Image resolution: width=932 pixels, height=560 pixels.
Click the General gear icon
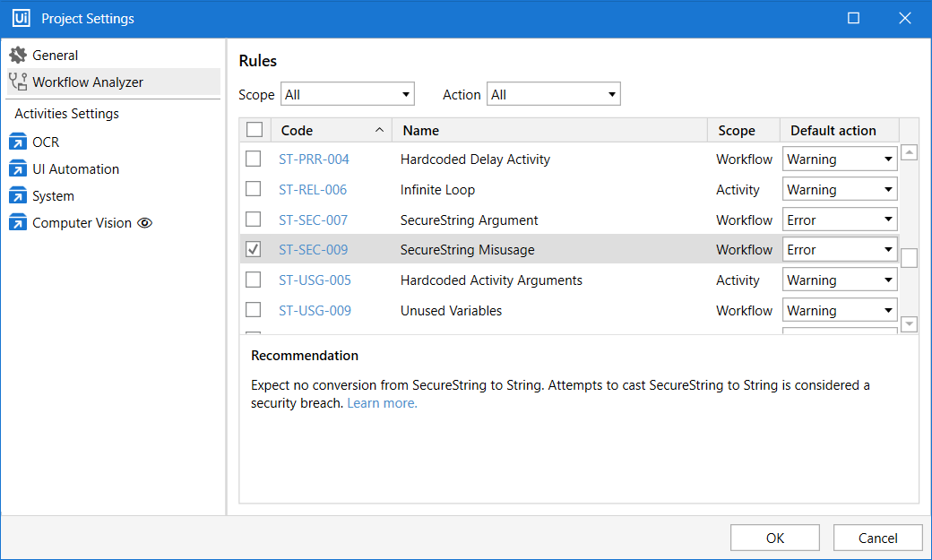(x=18, y=56)
